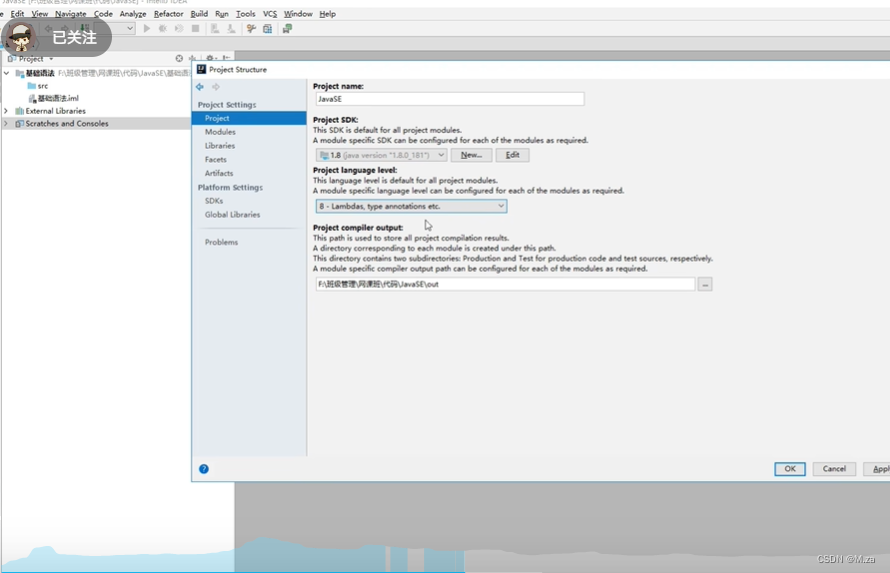Screen dimensions: 890x573
Task: Open the Window menu
Action: [298, 14]
